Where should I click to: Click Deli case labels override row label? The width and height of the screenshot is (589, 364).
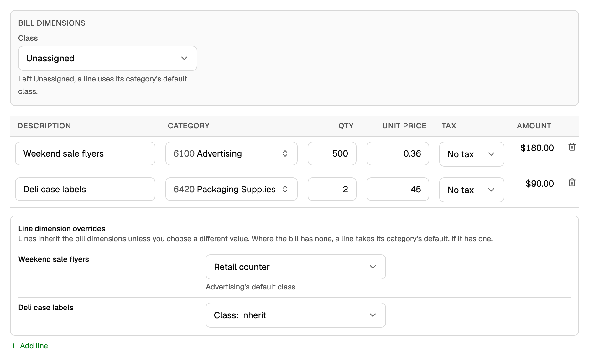click(x=46, y=308)
